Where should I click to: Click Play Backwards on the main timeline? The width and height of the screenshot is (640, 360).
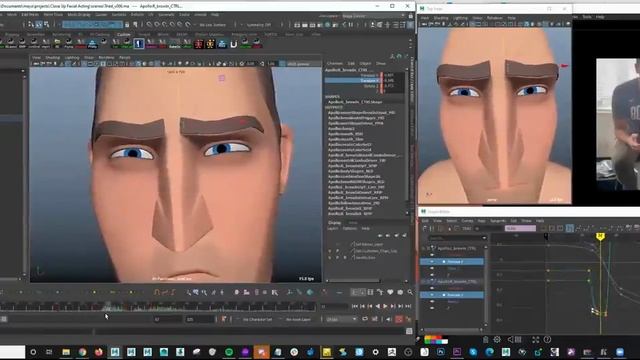click(x=378, y=306)
